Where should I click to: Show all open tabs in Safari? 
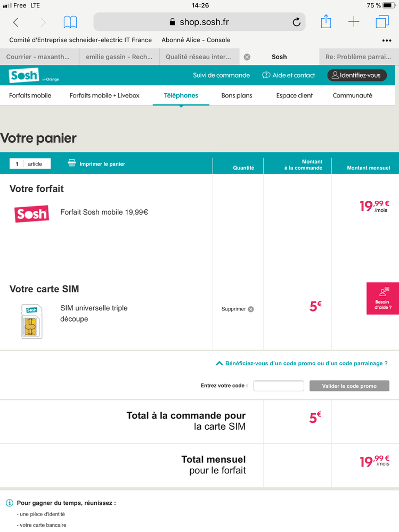(382, 22)
